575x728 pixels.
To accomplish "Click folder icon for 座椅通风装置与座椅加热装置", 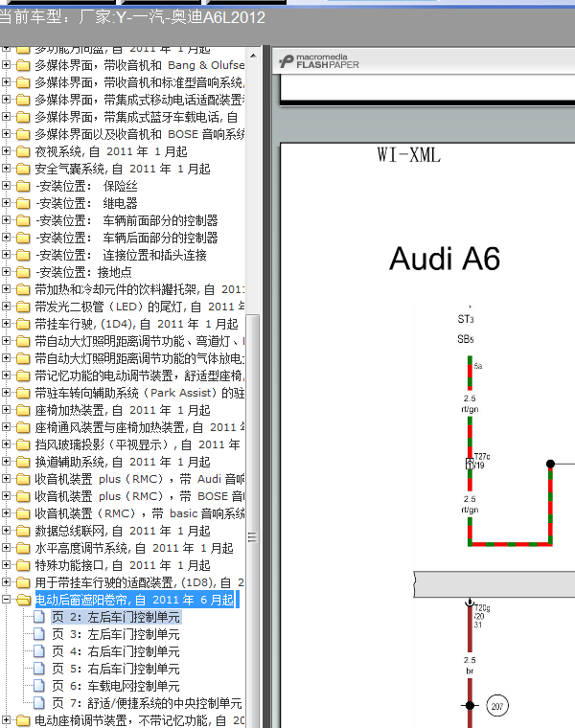I will coord(23,427).
